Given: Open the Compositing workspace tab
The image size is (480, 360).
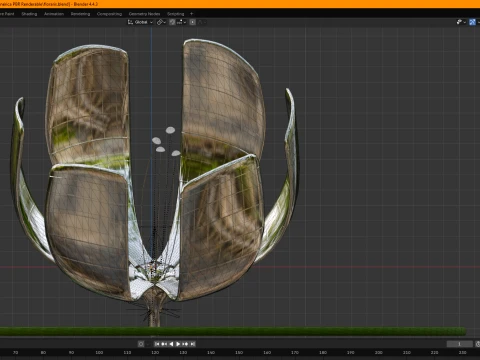Looking at the screenshot, I should point(109,14).
